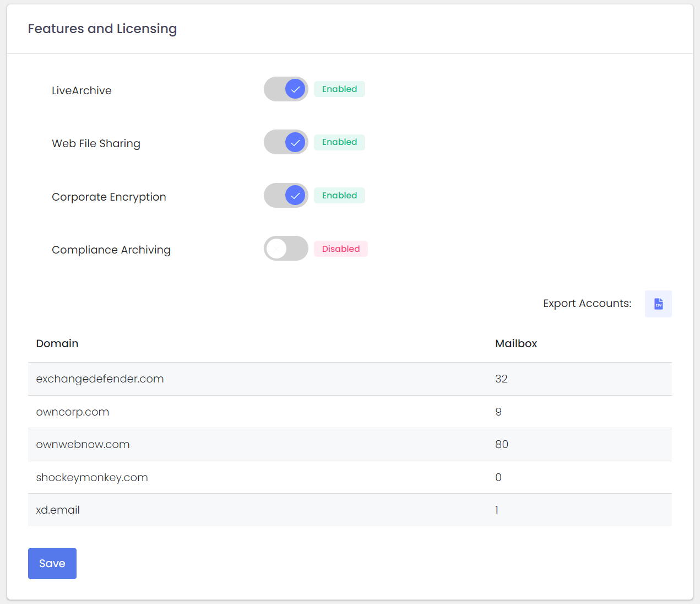
Task: Click the Enabled badge for Corporate Encryption
Action: click(339, 196)
